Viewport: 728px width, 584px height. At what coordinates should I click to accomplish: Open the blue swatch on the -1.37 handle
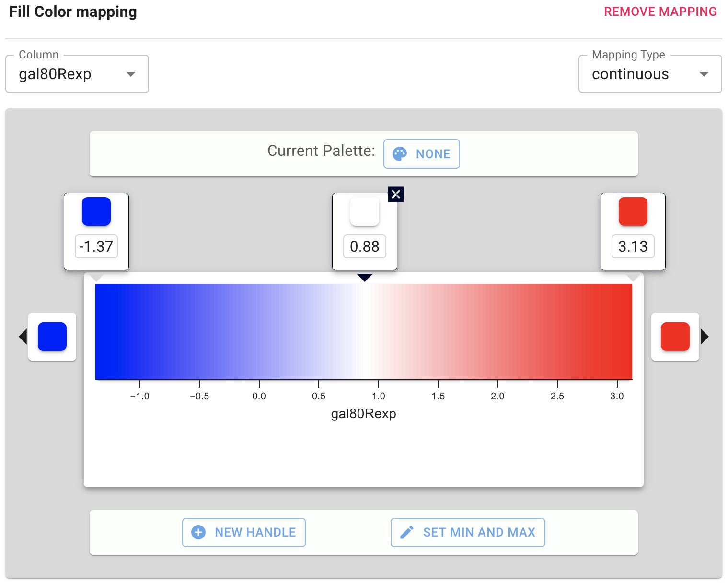coord(96,211)
